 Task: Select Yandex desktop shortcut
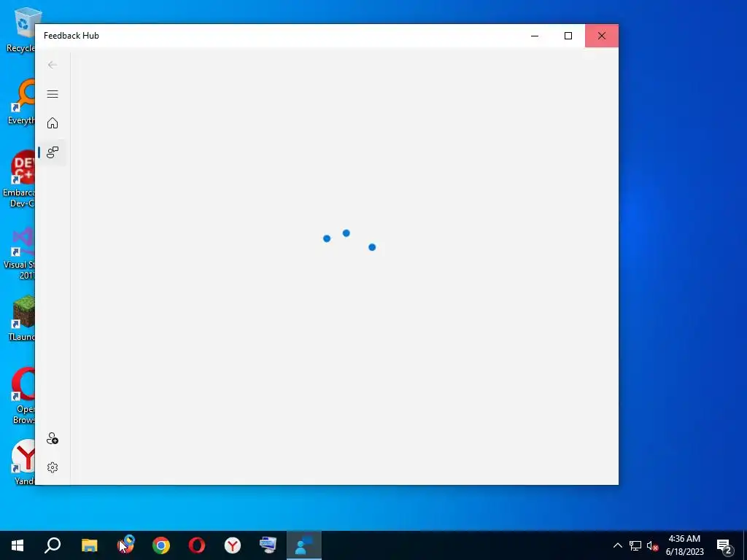click(24, 462)
